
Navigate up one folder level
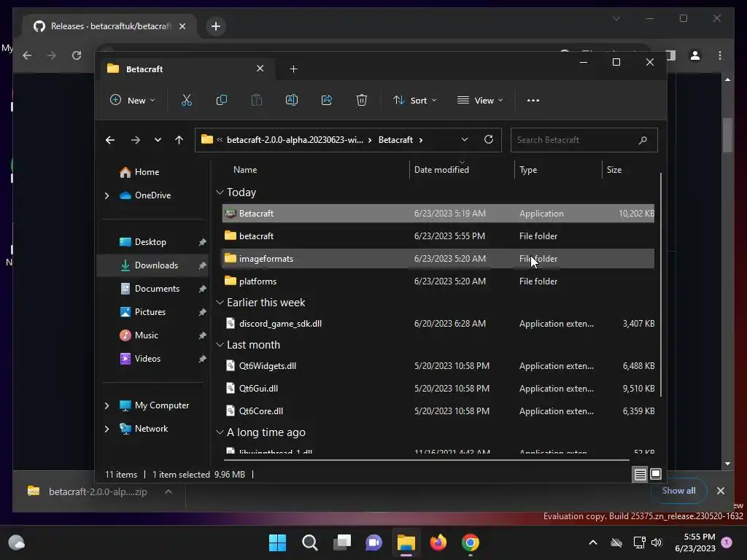(179, 140)
